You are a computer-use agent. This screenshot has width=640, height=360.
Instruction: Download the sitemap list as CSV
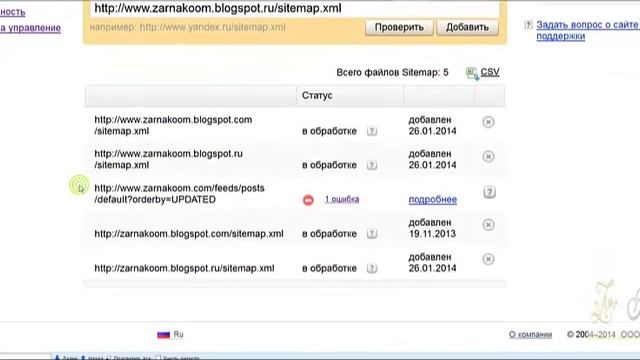pyautogui.click(x=490, y=72)
